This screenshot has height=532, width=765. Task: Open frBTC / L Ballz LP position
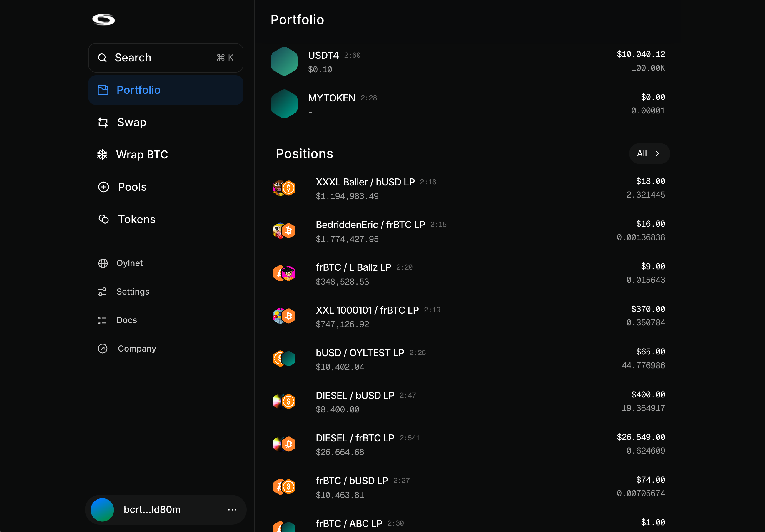point(353,267)
